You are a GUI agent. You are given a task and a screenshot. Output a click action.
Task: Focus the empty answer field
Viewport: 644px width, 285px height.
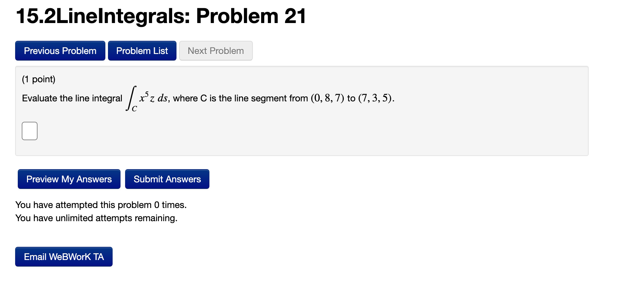pyautogui.click(x=29, y=131)
